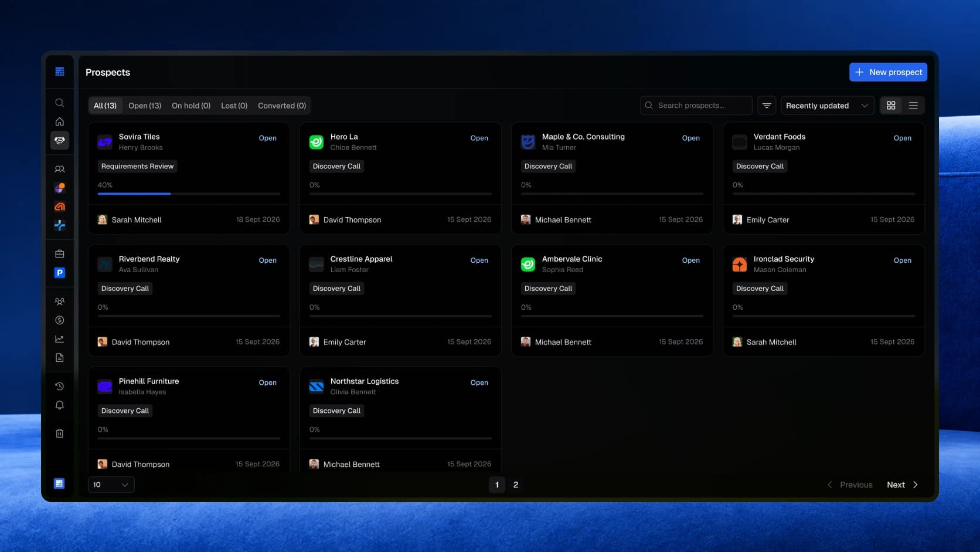
Task: Open the Recently updated sort dropdown
Action: [827, 106]
